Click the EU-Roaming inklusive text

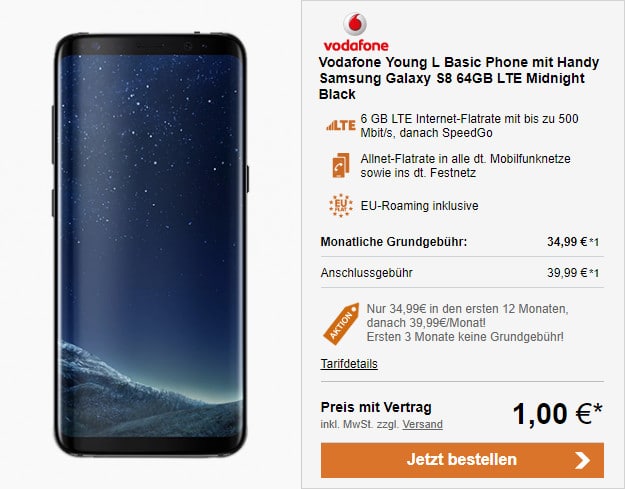[x=419, y=206]
